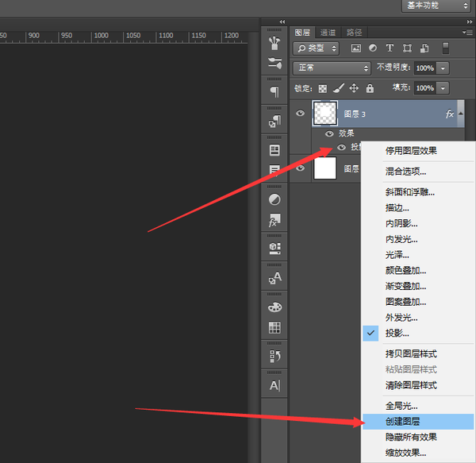
Task: Open the 类型 filter type dropdown
Action: 316,48
